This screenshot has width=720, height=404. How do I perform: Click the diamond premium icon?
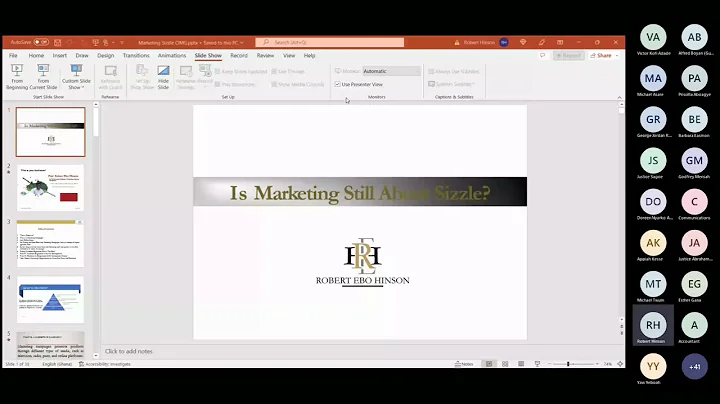[523, 42]
